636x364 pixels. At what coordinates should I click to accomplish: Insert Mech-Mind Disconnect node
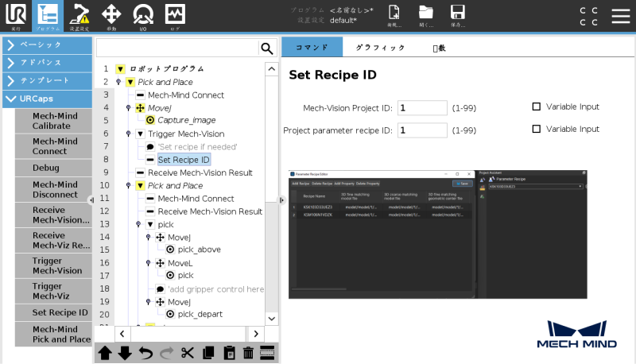tap(53, 190)
